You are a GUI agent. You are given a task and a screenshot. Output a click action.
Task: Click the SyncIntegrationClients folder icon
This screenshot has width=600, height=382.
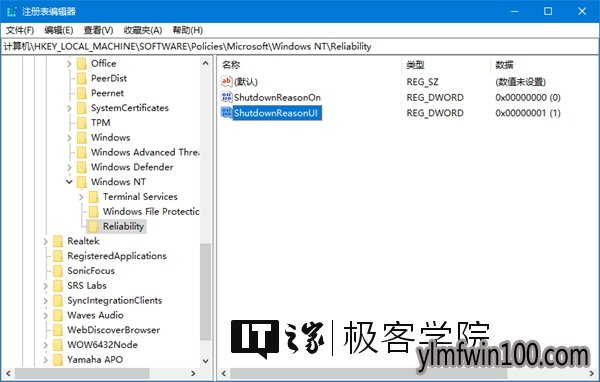[58, 300]
